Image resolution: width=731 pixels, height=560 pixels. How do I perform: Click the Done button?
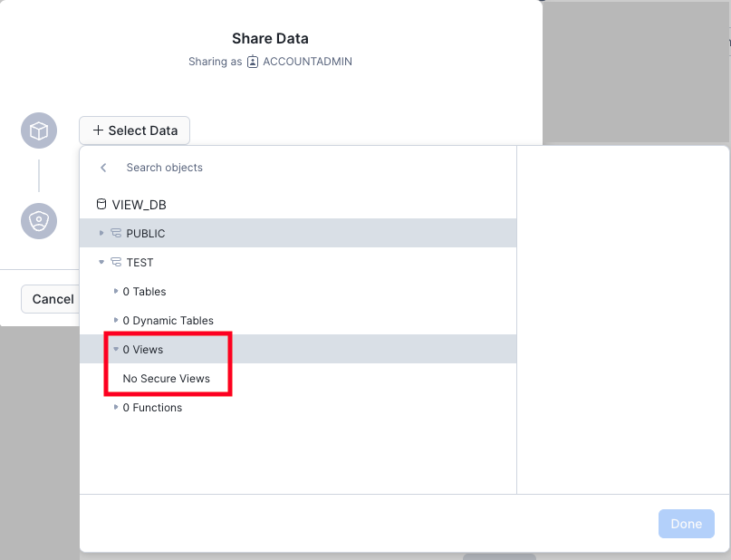click(x=686, y=524)
